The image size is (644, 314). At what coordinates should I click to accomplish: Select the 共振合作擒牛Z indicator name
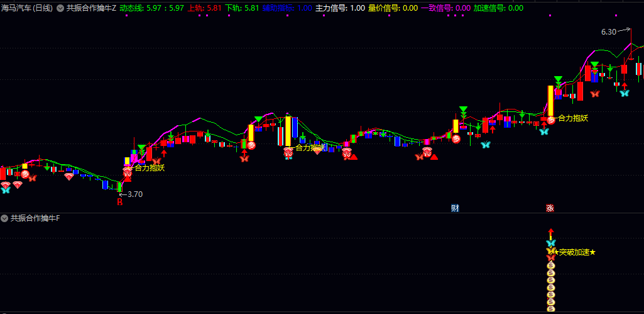click(91, 8)
